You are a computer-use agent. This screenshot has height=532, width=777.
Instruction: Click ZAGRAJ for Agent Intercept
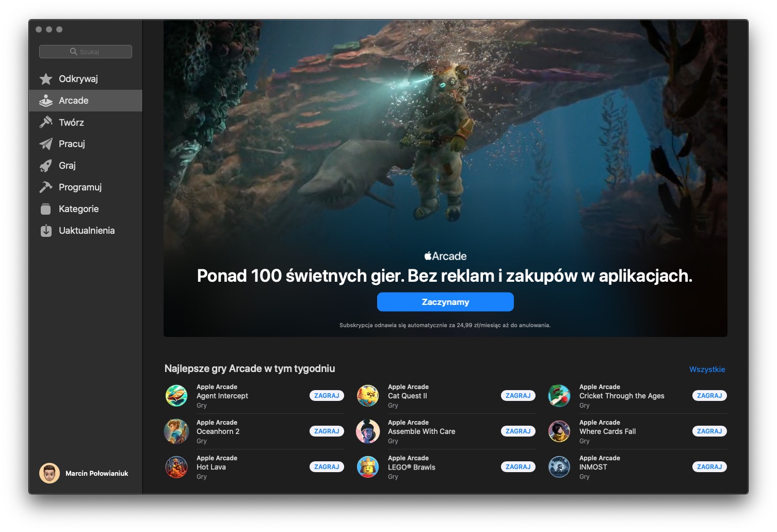327,396
